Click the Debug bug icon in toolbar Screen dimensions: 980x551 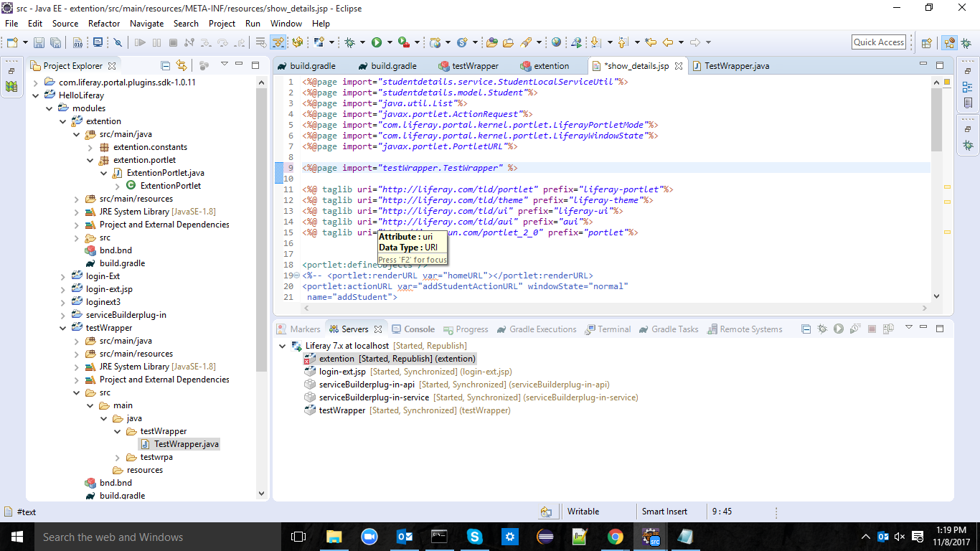350,43
